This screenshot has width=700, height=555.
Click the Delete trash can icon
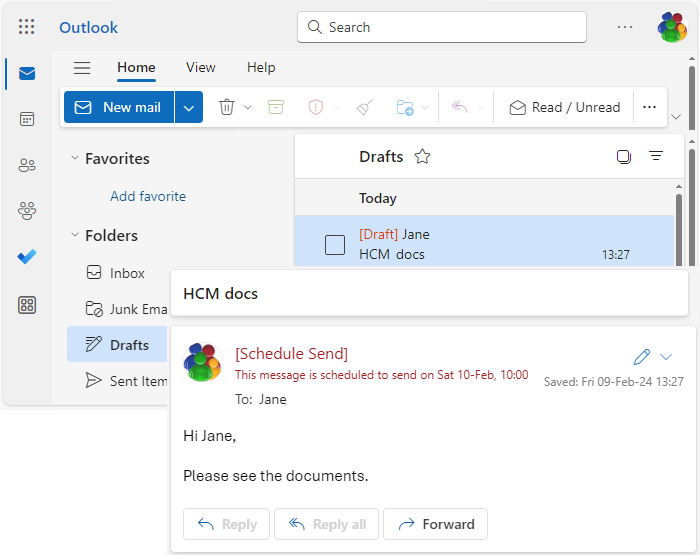pos(227,107)
